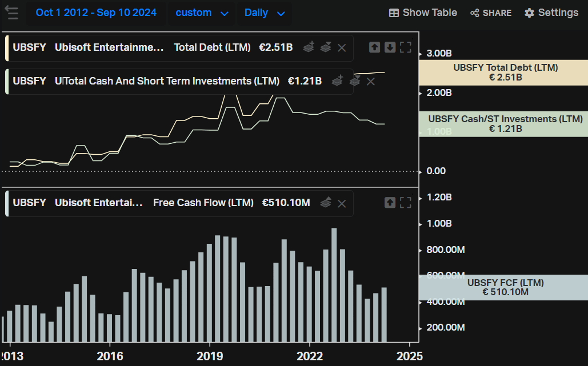Open the pane placement menu for Cash metric

click(x=355, y=81)
